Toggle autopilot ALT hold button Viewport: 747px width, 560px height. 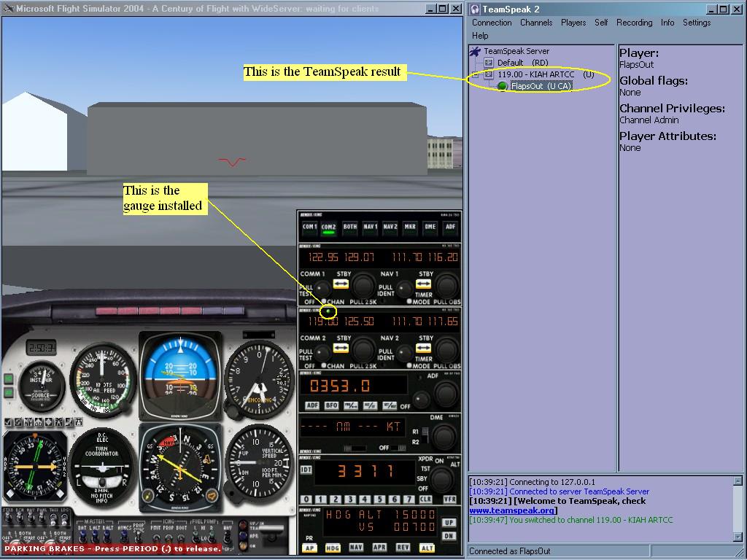(x=427, y=548)
